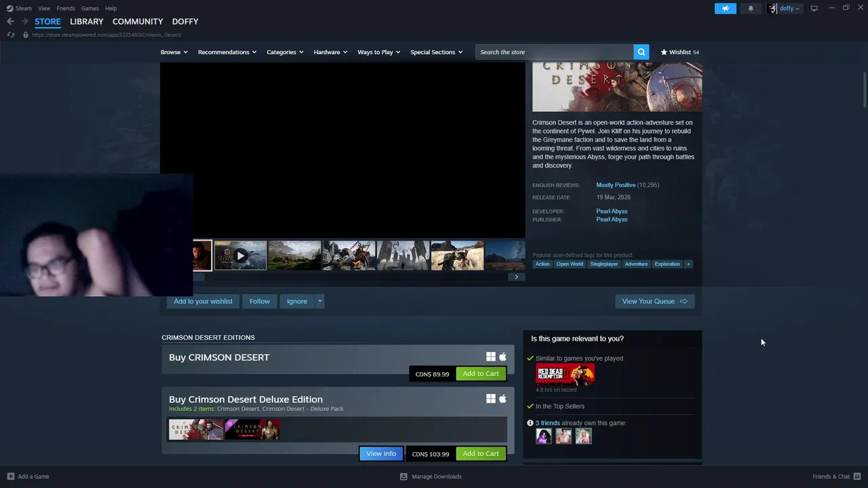
Task: Open the Pearl Abyss developer link
Action: coord(612,211)
